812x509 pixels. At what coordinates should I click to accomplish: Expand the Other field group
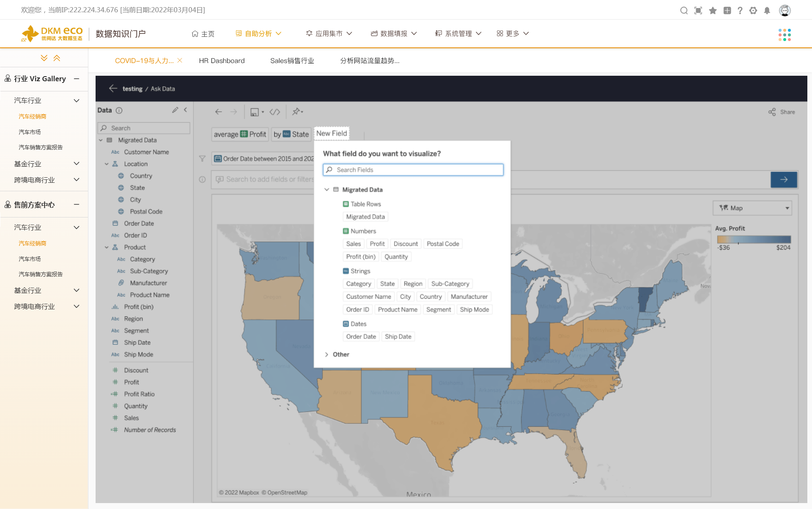point(326,355)
